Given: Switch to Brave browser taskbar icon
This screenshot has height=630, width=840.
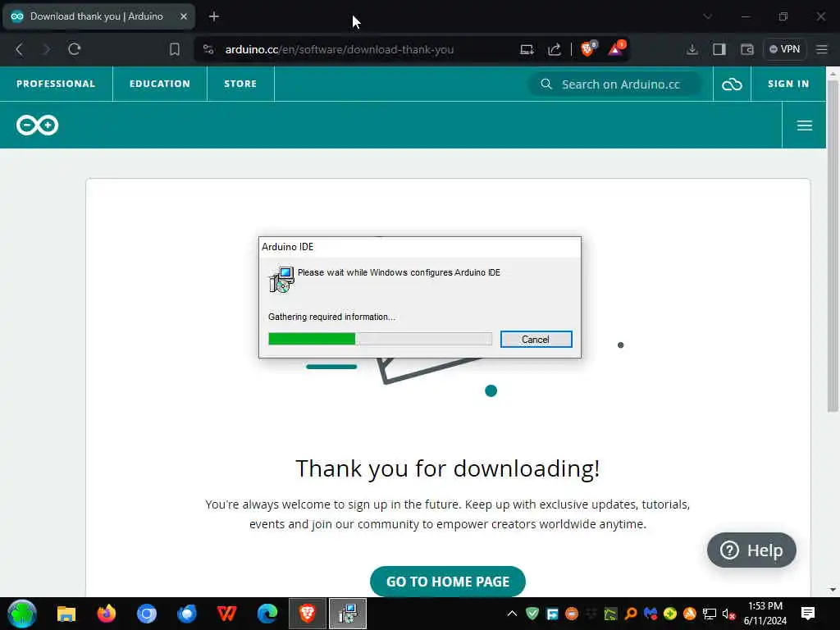Looking at the screenshot, I should pos(308,614).
